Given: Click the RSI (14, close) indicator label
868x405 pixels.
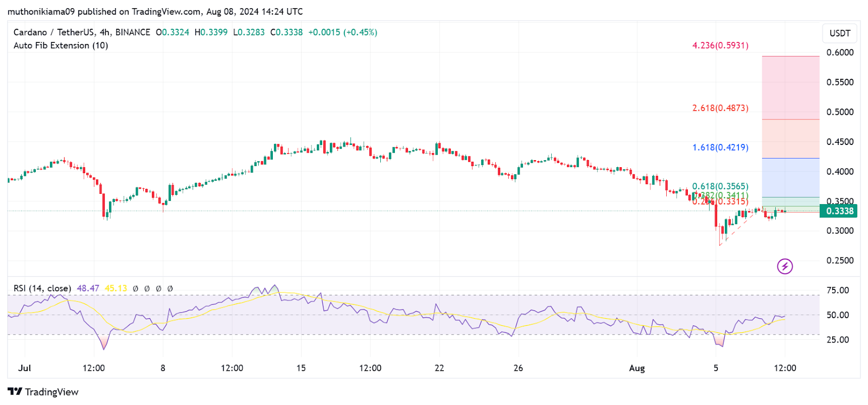Looking at the screenshot, I should pos(42,288).
